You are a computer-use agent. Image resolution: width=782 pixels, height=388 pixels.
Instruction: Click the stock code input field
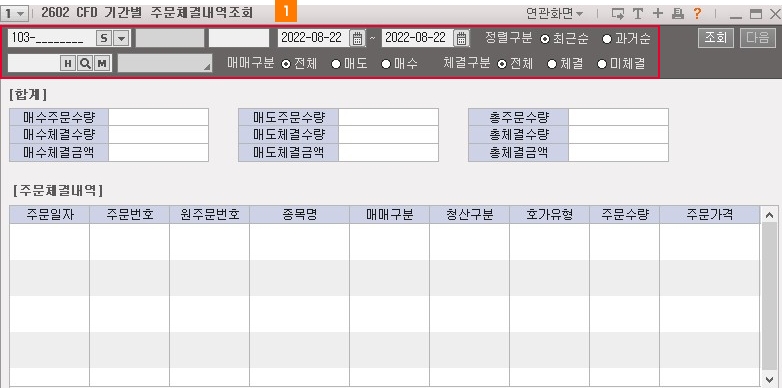pos(34,63)
